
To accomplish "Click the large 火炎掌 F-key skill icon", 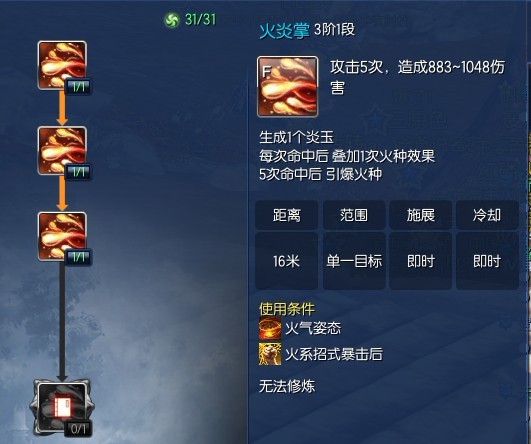I will tap(288, 87).
